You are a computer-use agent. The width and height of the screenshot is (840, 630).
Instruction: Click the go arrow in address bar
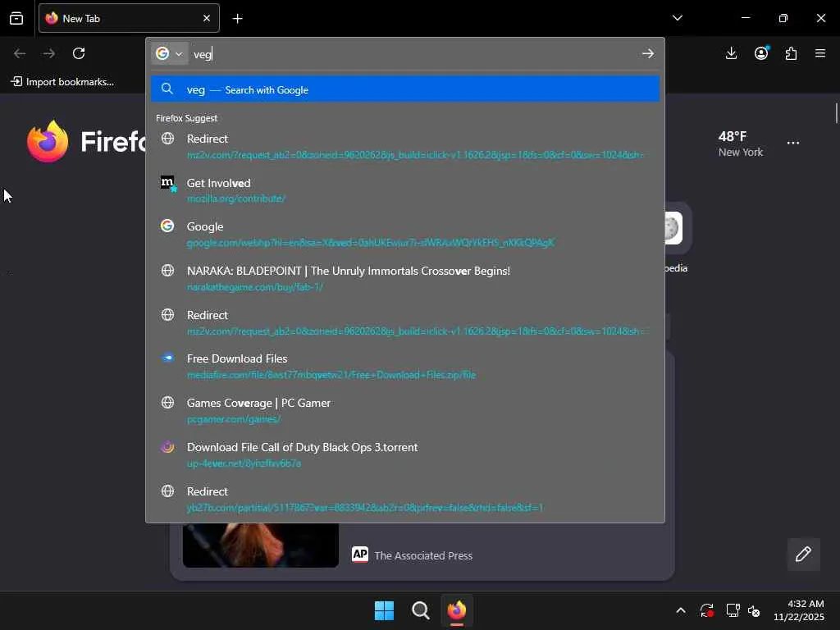point(648,53)
